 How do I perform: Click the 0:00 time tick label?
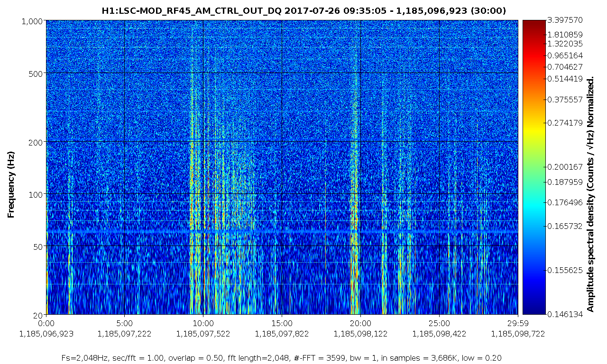[x=46, y=324]
